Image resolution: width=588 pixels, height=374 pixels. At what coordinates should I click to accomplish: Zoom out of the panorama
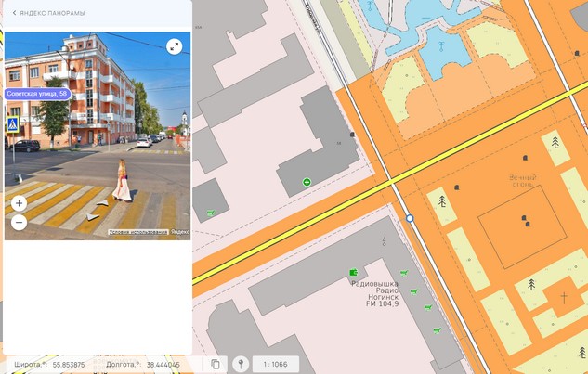pos(19,222)
